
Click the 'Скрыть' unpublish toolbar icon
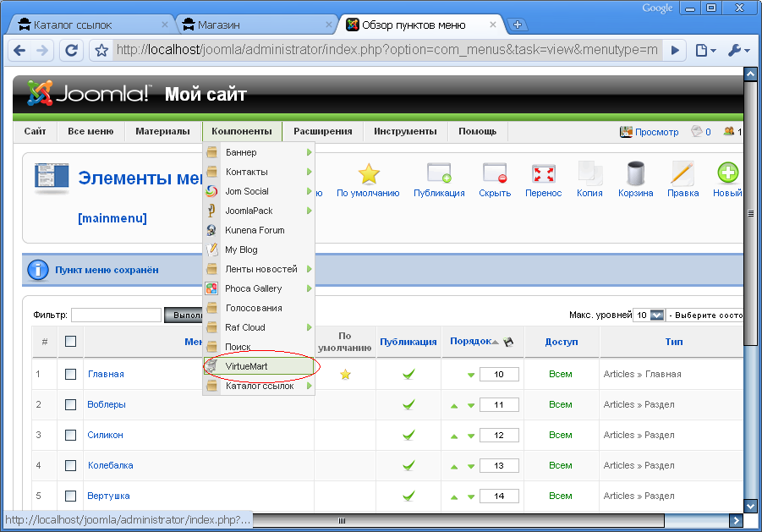click(x=495, y=173)
